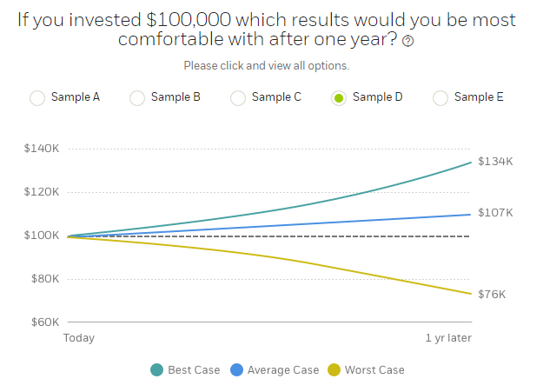This screenshot has height=392, width=543.
Task: Click the $140K y-axis label
Action: point(42,149)
